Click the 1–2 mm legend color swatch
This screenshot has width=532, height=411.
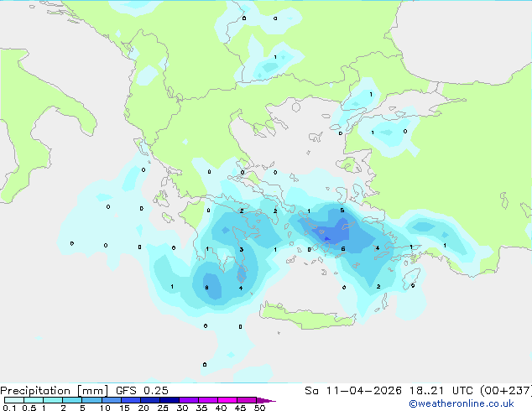coord(53,400)
